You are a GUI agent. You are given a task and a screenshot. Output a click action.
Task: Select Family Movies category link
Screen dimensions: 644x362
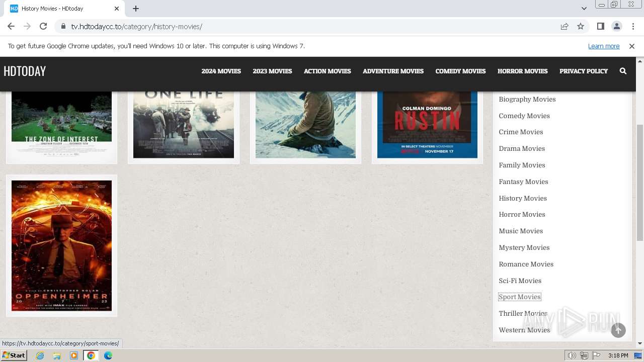(522, 165)
